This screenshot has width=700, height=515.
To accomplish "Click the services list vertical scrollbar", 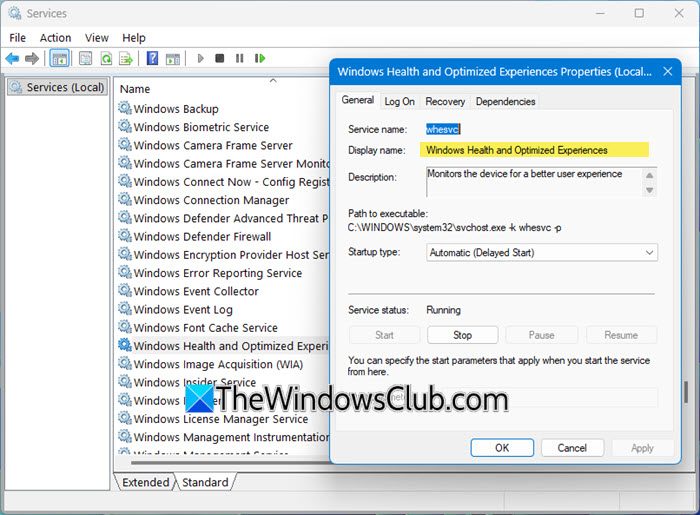I will (686, 392).
